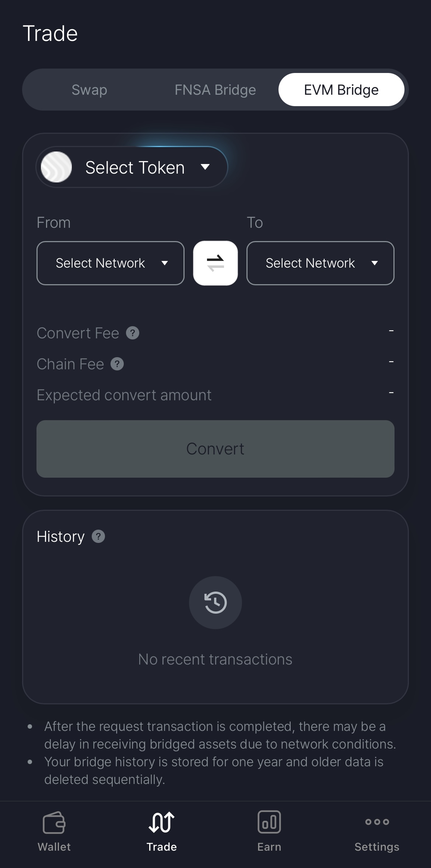Switch to the Swap tab

point(90,90)
